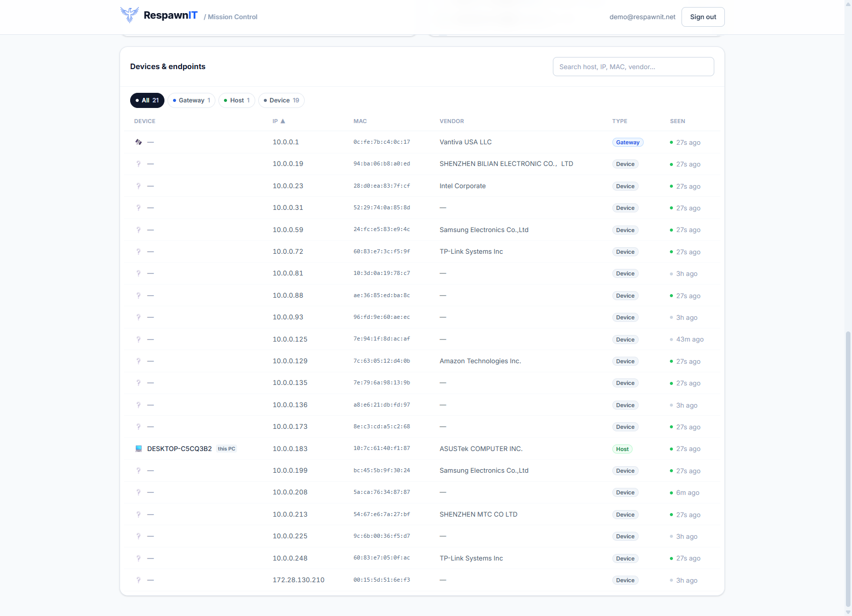Viewport: 852px width, 616px height.
Task: Select the All 21 filter chip
Action: point(147,100)
